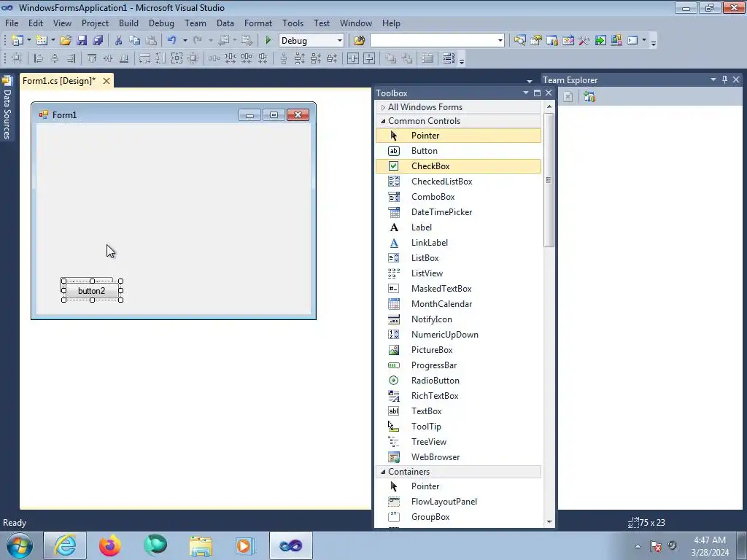Choose the Label control in Toolbox
747x560 pixels.
[x=458, y=227]
